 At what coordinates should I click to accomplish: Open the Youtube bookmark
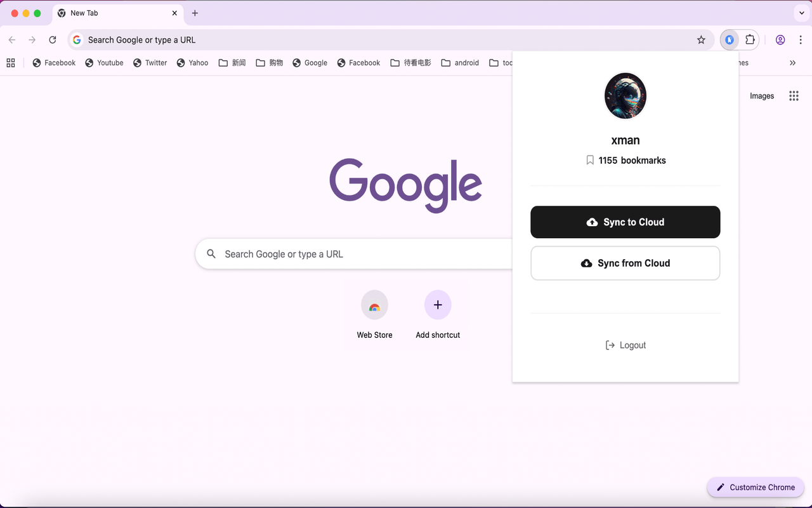point(105,63)
